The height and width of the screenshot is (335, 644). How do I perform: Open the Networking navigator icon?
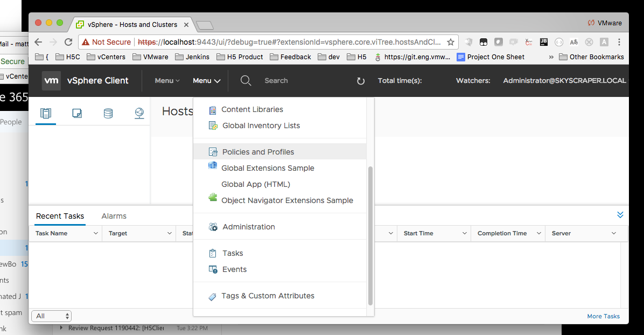coord(139,113)
